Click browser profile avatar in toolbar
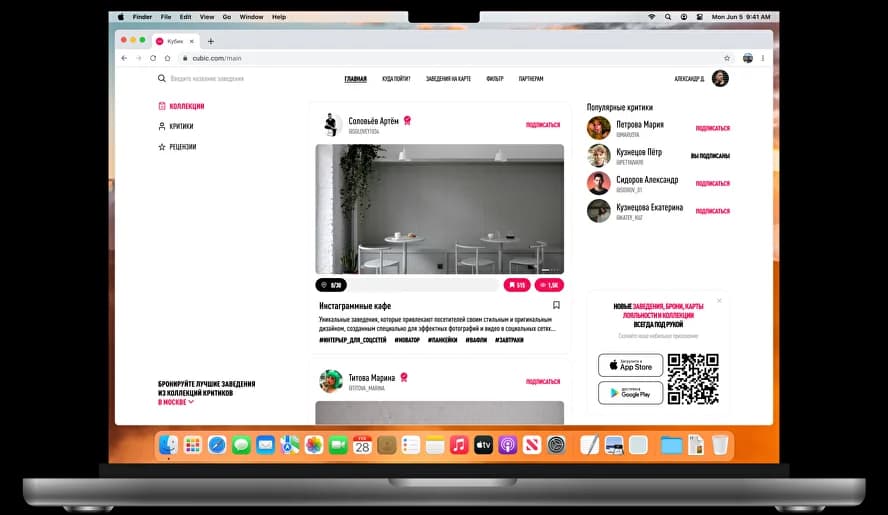 click(748, 58)
